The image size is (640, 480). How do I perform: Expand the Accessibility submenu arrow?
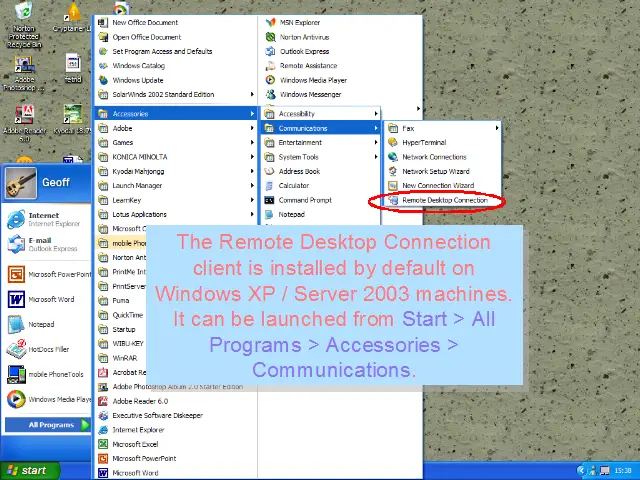(376, 114)
